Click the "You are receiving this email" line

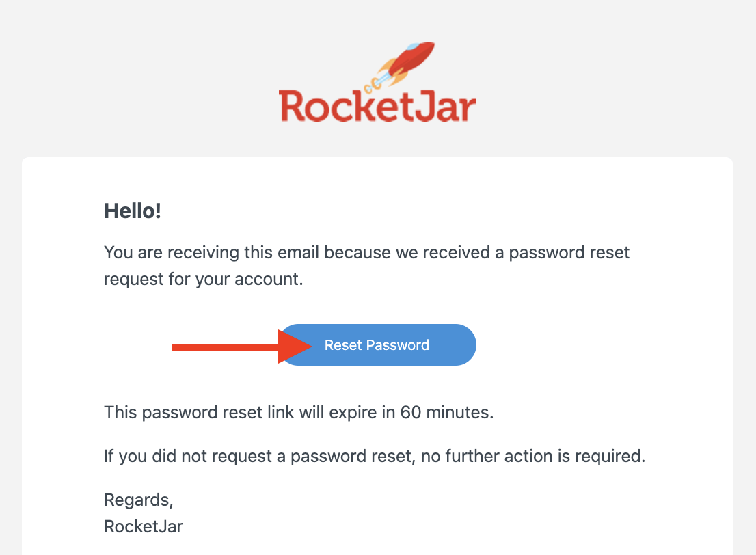click(x=367, y=253)
